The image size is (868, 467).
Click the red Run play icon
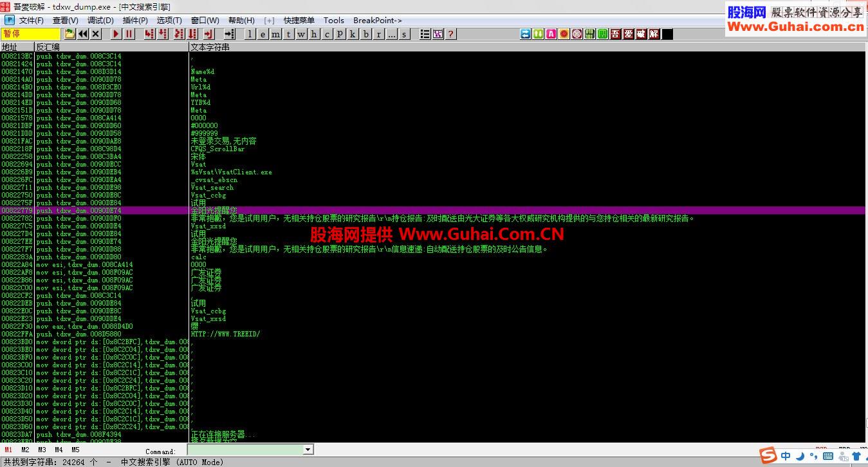[x=116, y=34]
